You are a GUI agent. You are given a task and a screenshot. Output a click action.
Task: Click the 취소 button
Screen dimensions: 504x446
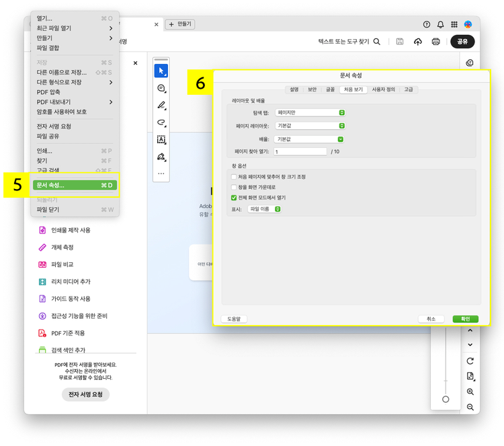pyautogui.click(x=431, y=319)
